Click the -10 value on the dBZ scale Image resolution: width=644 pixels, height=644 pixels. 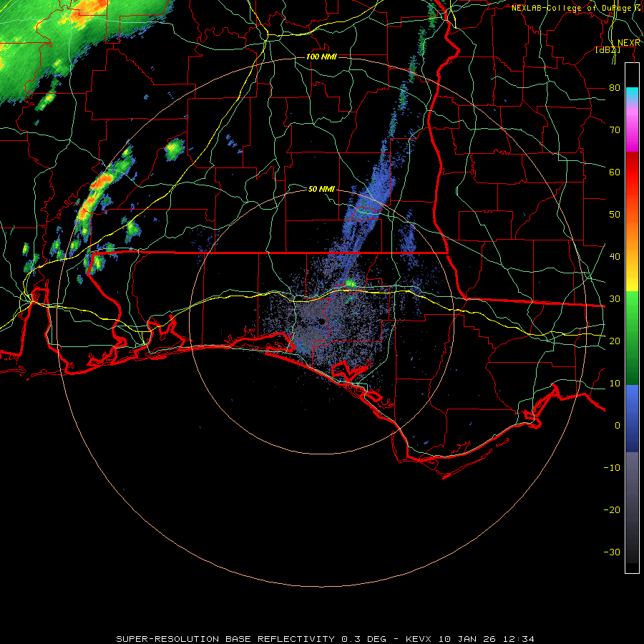point(612,468)
